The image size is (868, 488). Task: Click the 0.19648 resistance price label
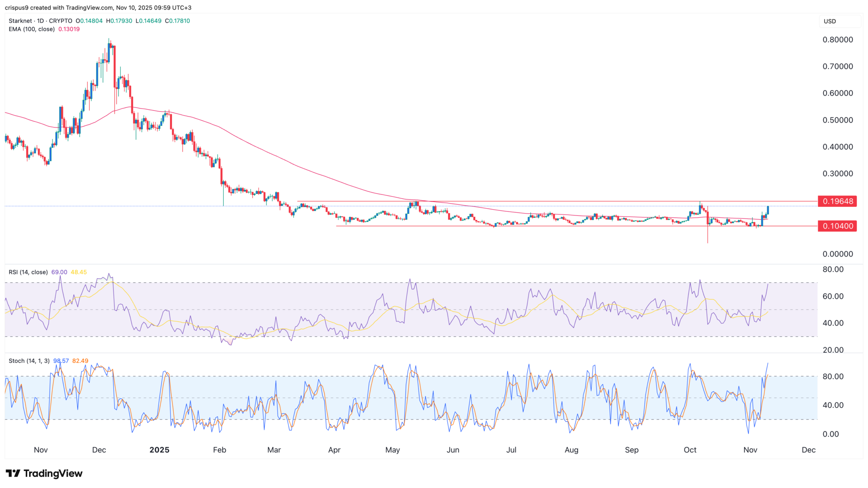coord(837,201)
